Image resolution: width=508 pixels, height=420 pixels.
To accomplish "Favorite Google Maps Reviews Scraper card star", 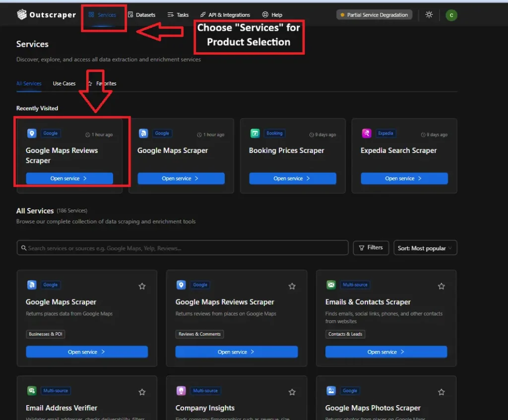I will point(292,286).
